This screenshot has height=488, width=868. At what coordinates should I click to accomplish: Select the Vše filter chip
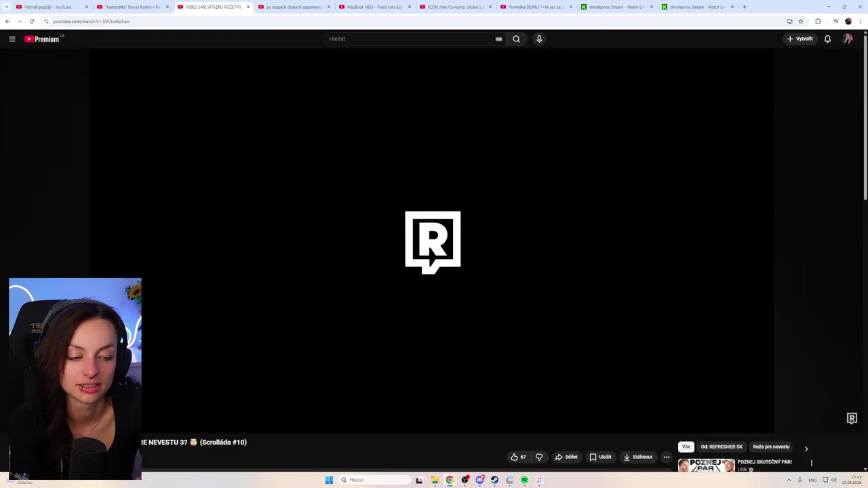686,447
